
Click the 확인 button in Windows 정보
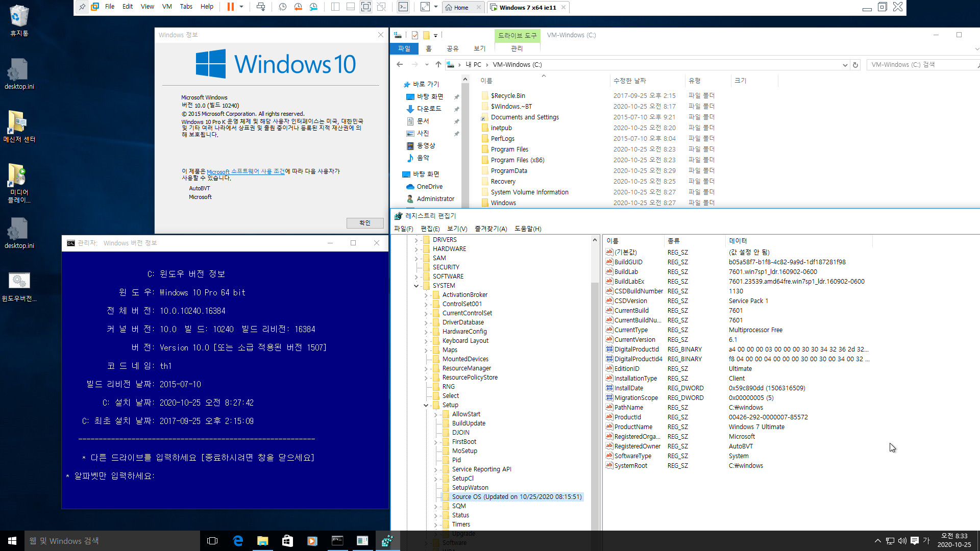pos(365,223)
